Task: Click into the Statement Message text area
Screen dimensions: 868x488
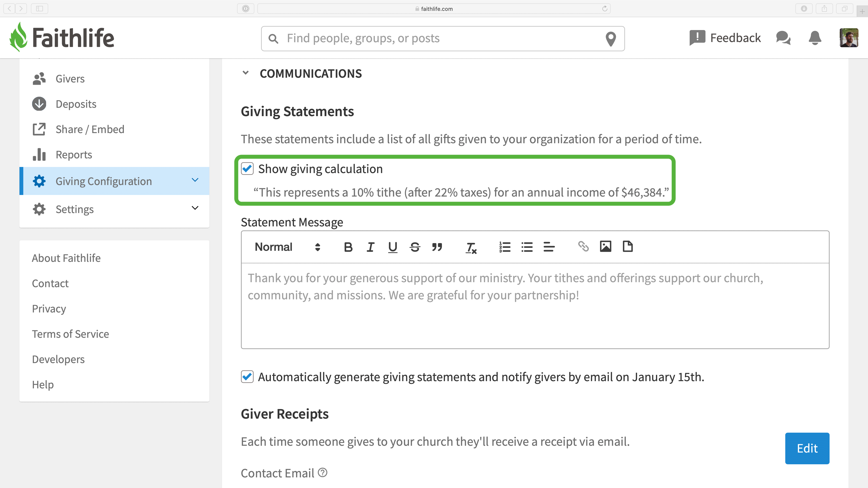Action: pos(535,306)
